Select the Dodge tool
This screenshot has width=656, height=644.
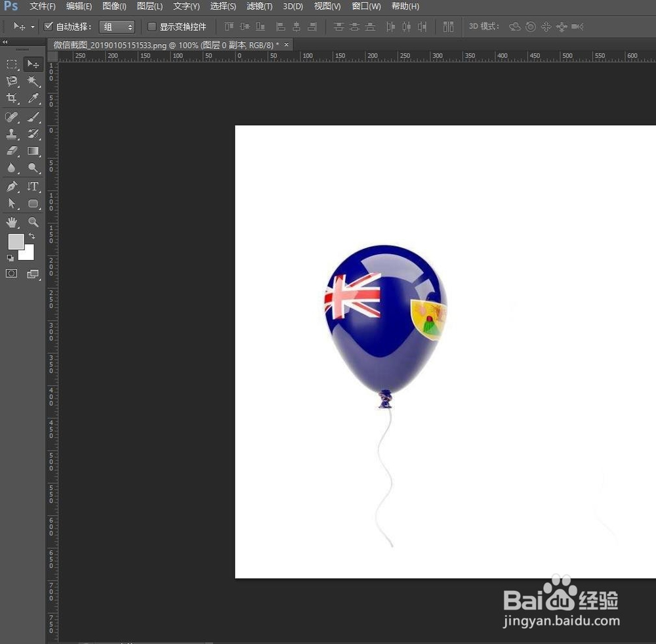pos(33,168)
